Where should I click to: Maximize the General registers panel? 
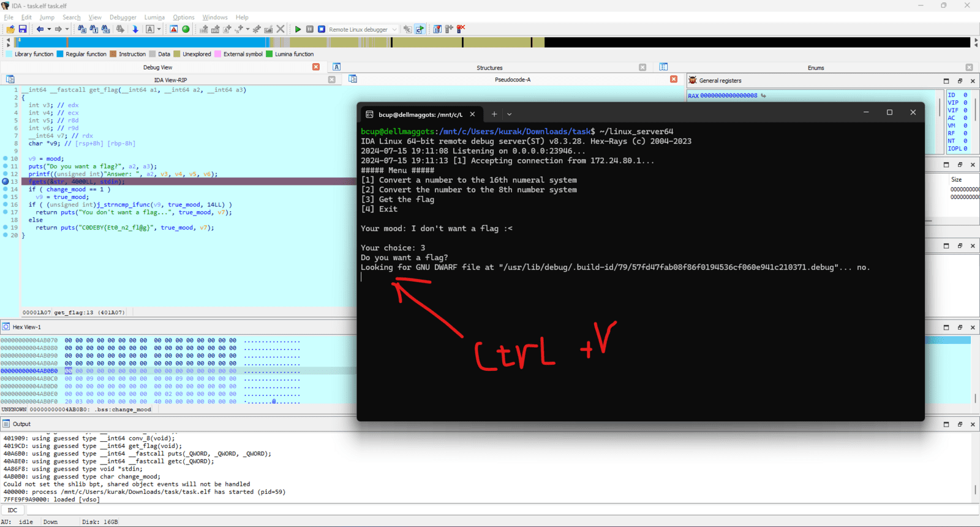946,81
